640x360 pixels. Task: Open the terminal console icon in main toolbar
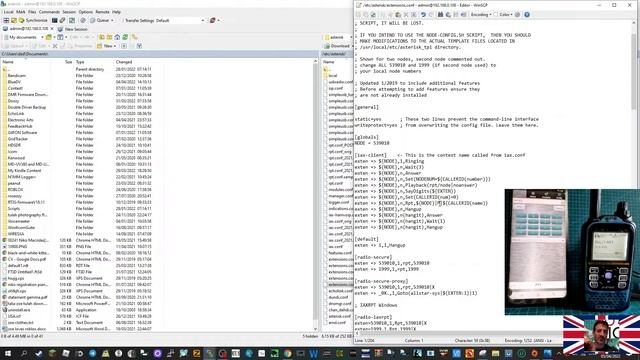(x=54, y=20)
